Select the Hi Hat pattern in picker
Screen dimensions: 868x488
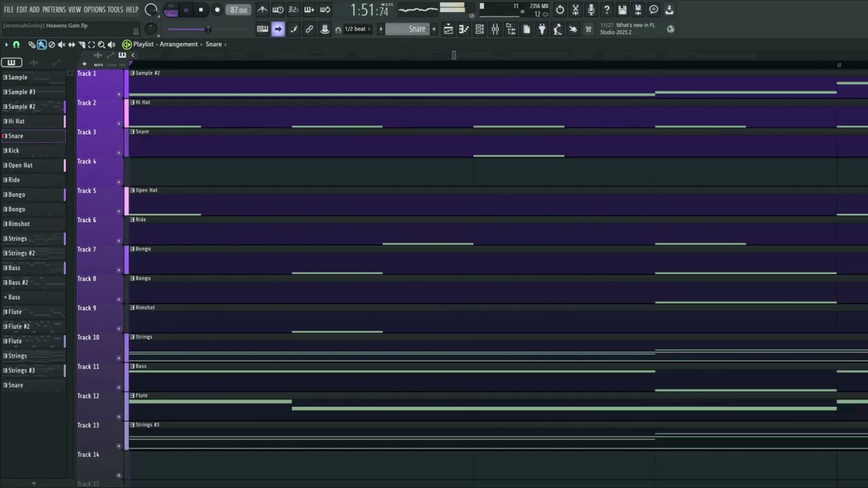pyautogui.click(x=33, y=121)
